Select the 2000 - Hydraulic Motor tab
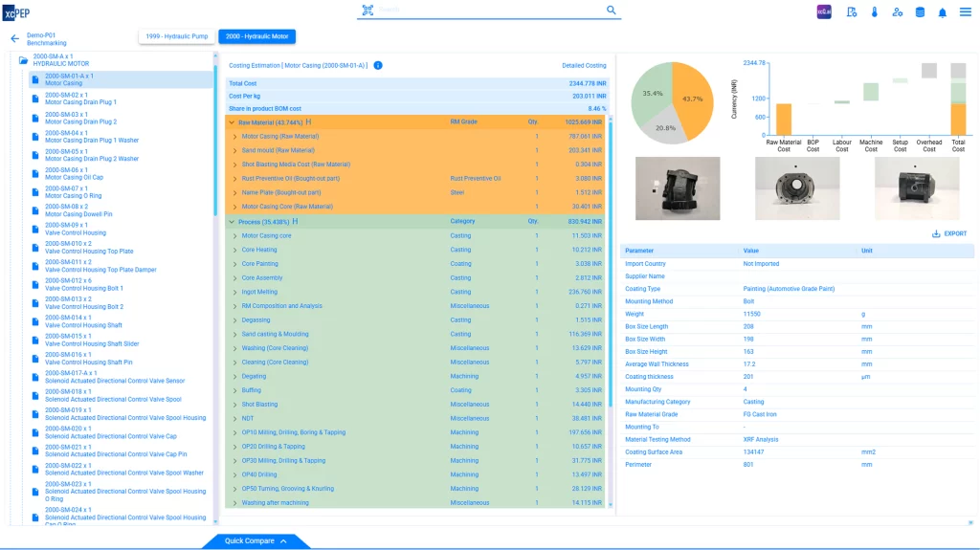Screen dimensions: 980x550 (x=256, y=36)
